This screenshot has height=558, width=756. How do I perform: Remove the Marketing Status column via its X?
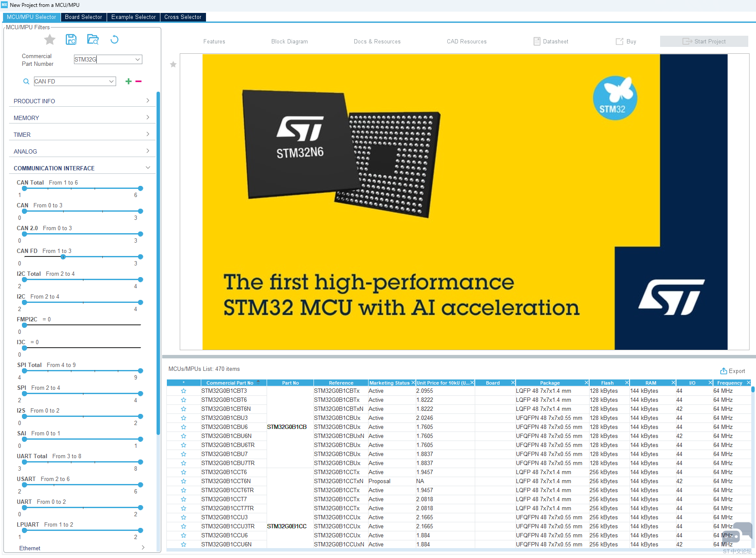point(413,383)
